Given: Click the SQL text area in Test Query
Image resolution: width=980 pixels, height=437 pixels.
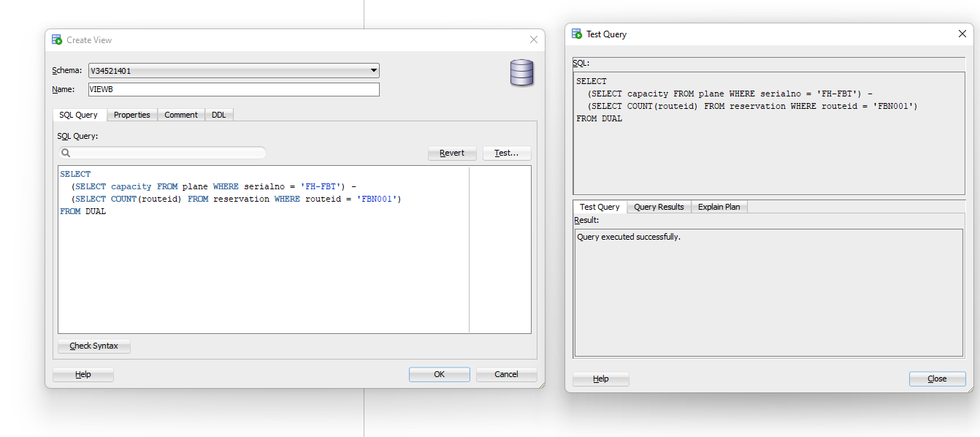Looking at the screenshot, I should point(769,133).
